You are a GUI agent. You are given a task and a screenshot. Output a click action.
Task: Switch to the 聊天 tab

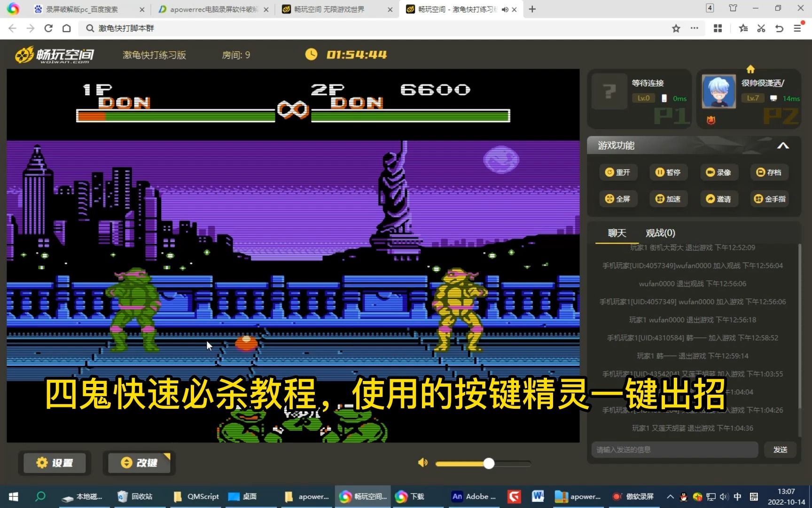pyautogui.click(x=617, y=233)
